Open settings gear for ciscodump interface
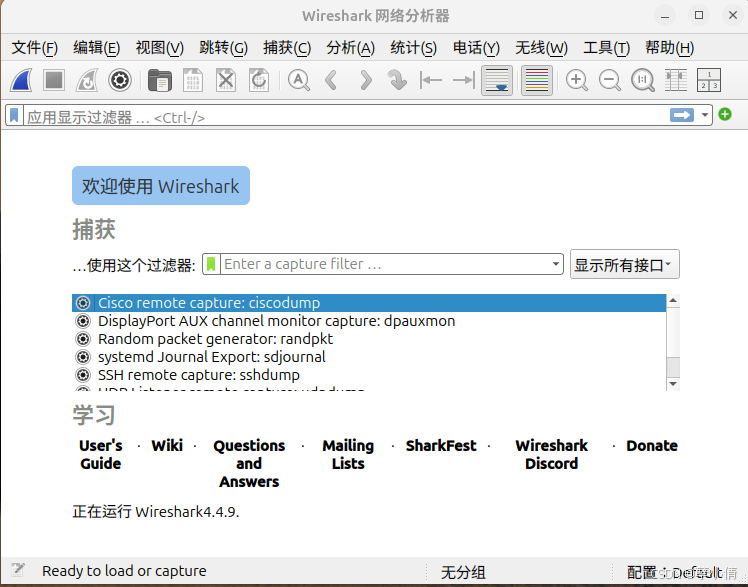The image size is (748, 587). 83,303
